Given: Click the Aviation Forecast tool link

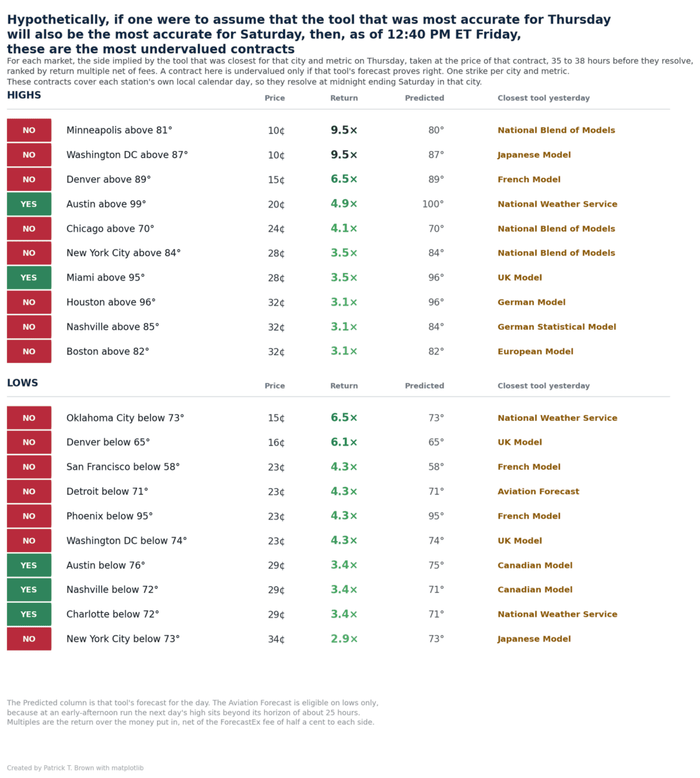Looking at the screenshot, I should pos(538,492).
